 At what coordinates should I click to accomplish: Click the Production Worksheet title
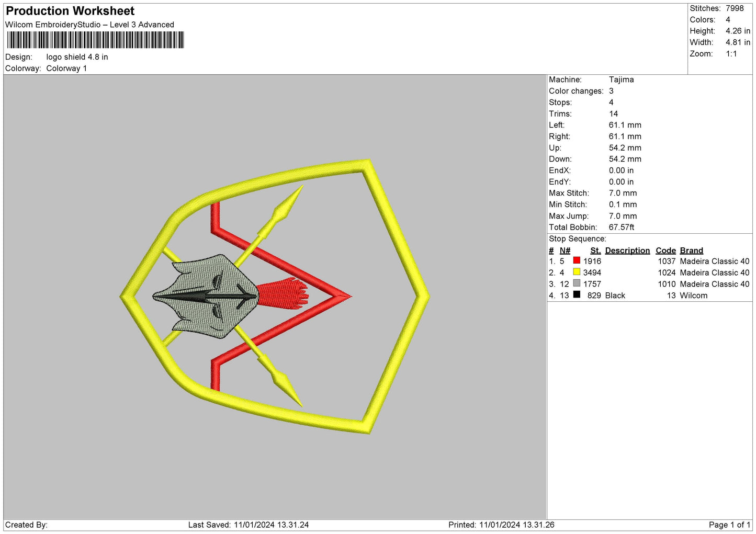point(70,11)
